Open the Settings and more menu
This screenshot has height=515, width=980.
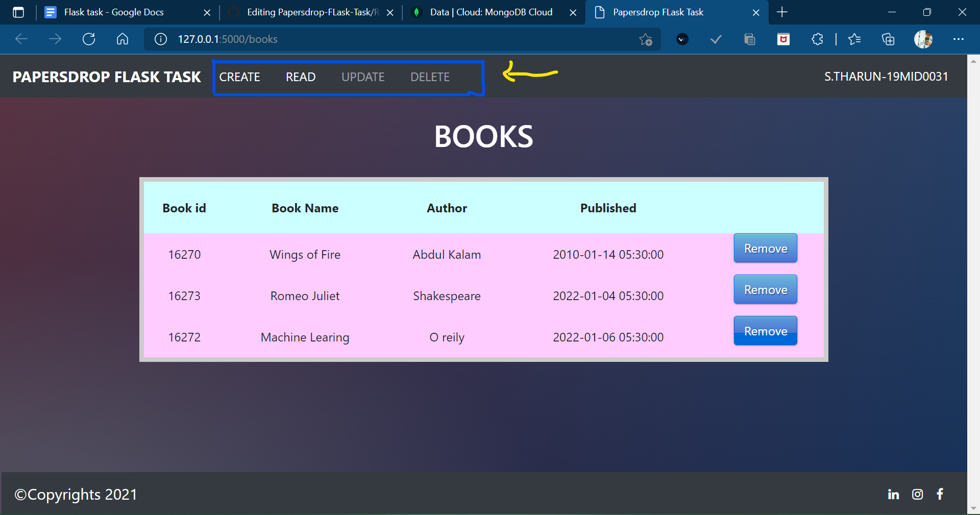click(x=959, y=39)
